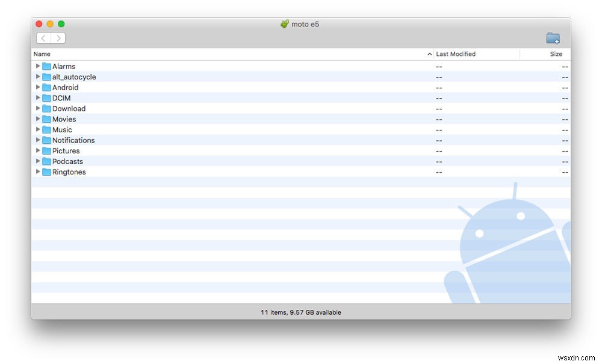Viewport: 602px width, 364px height.
Task: Expand the alt_autocycle folder triangle
Action: (37, 76)
